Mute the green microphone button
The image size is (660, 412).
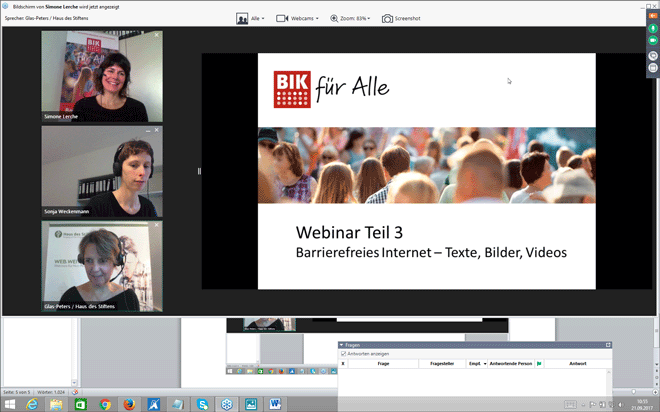pyautogui.click(x=653, y=28)
